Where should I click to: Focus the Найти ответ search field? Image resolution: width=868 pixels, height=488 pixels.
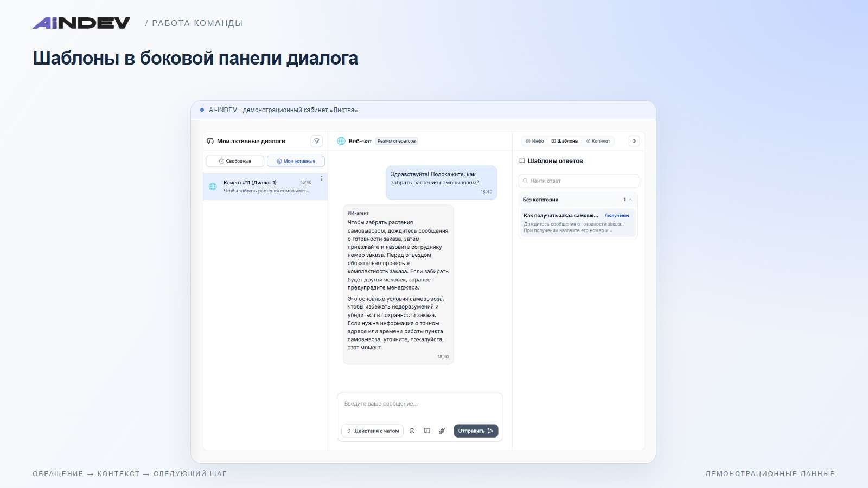[578, 181]
